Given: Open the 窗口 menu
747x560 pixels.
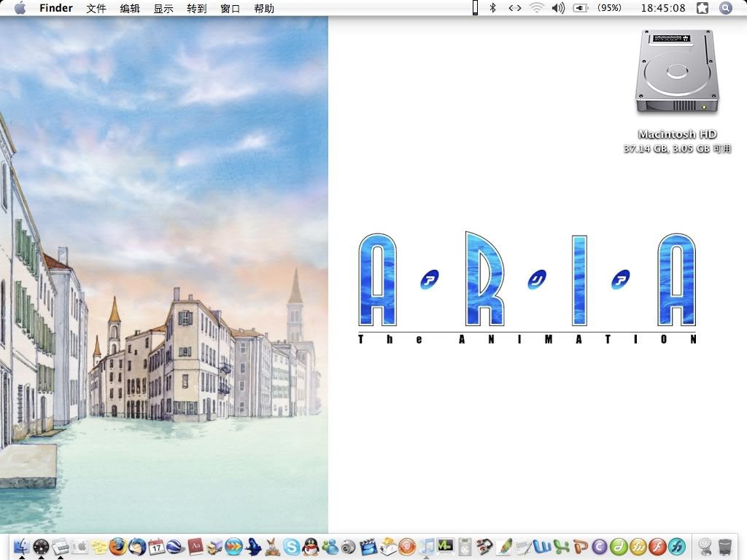Looking at the screenshot, I should (x=230, y=8).
